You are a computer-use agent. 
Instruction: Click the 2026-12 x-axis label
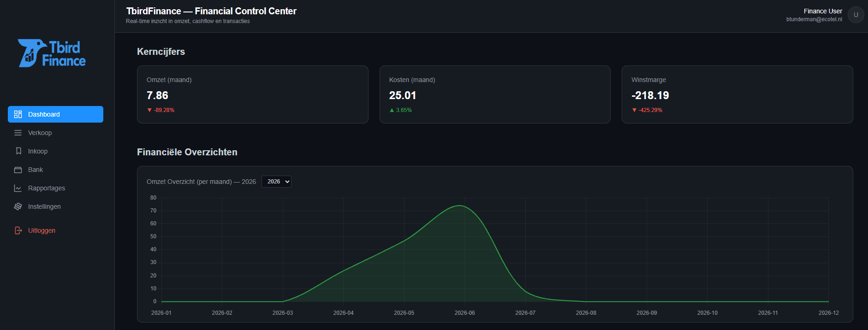click(x=829, y=313)
